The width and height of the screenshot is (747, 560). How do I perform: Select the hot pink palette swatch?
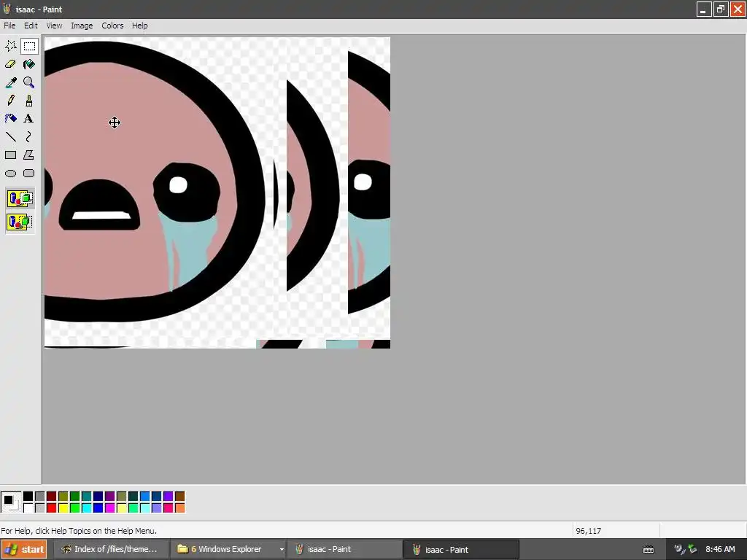tap(169, 508)
